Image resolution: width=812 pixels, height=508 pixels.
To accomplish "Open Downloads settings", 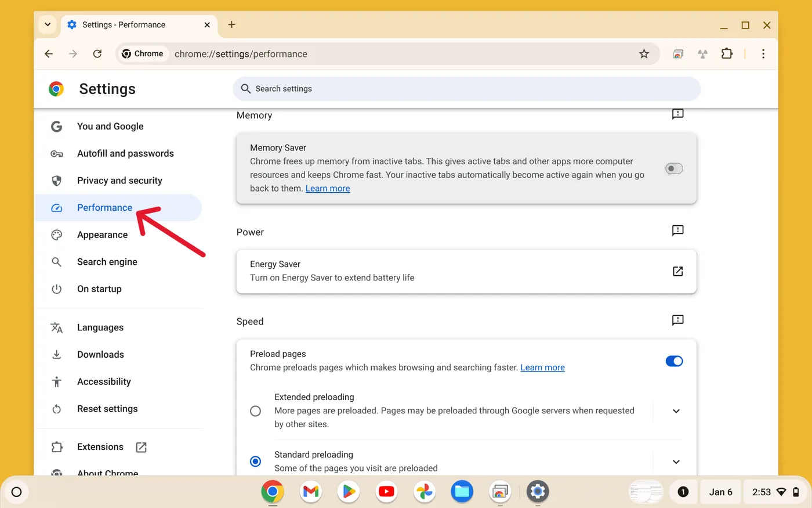I will [x=118, y=355].
